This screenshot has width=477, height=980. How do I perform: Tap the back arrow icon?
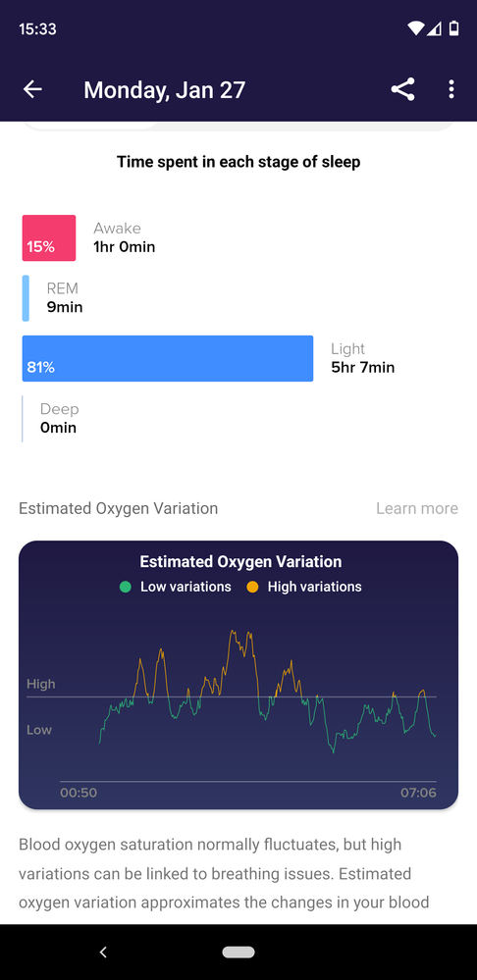(32, 89)
